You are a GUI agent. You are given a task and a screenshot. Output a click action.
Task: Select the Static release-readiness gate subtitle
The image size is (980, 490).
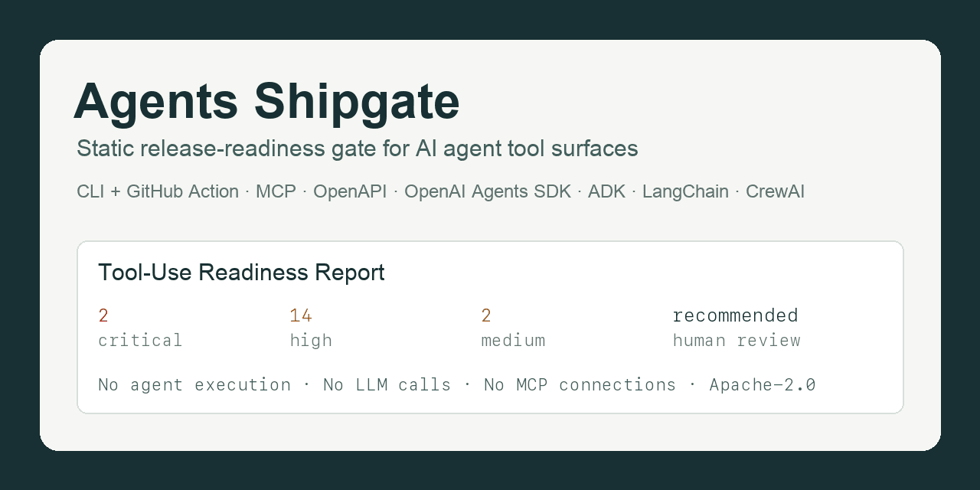point(358,149)
